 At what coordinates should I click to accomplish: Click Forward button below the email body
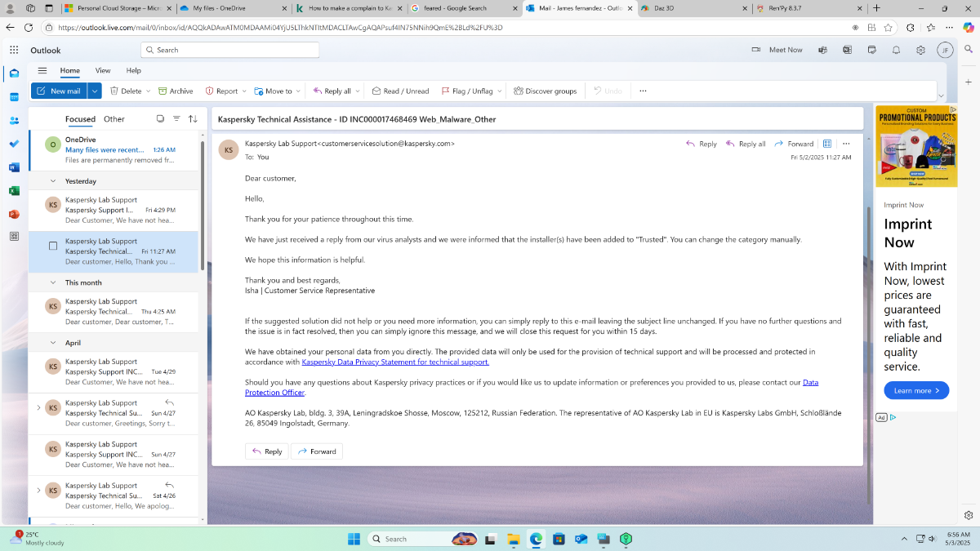tap(317, 451)
